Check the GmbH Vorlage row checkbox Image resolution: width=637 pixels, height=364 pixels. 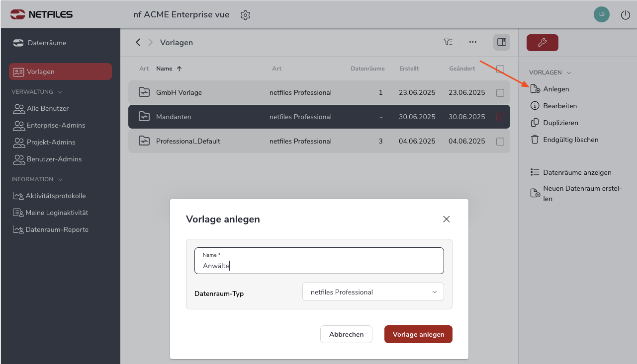(500, 93)
